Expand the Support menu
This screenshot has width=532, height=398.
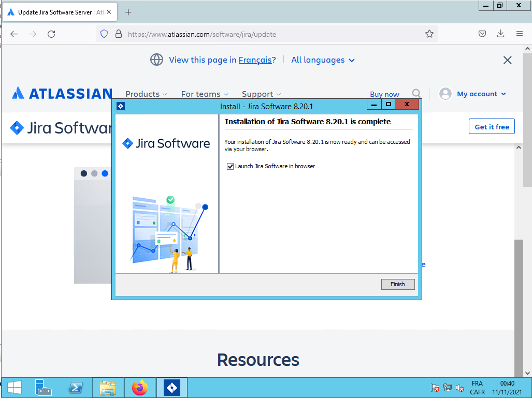[261, 94]
